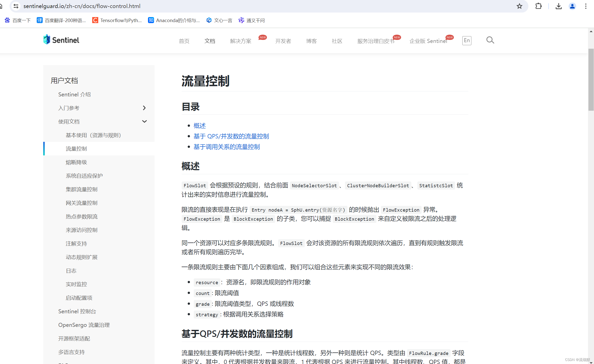The width and height of the screenshot is (594, 364).
Task: Open 启动配置项 in sidebar
Action: click(x=79, y=298)
